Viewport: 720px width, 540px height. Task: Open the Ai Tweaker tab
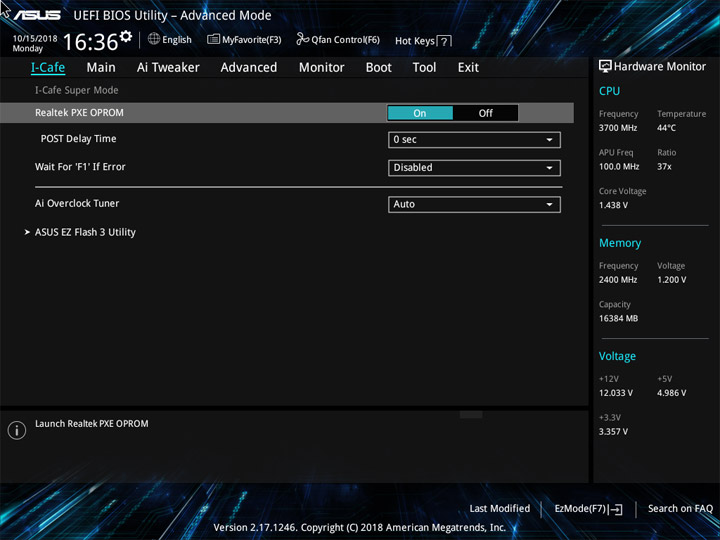click(x=168, y=68)
